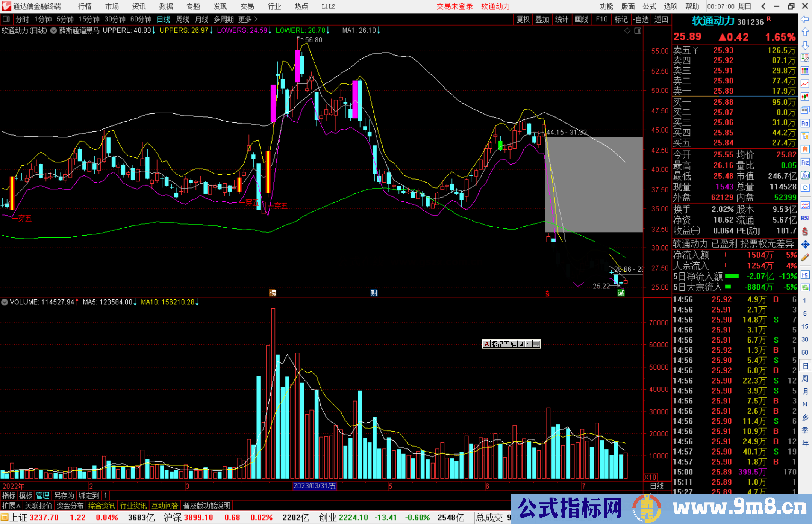Click the 画线 drawing button

coord(581,19)
